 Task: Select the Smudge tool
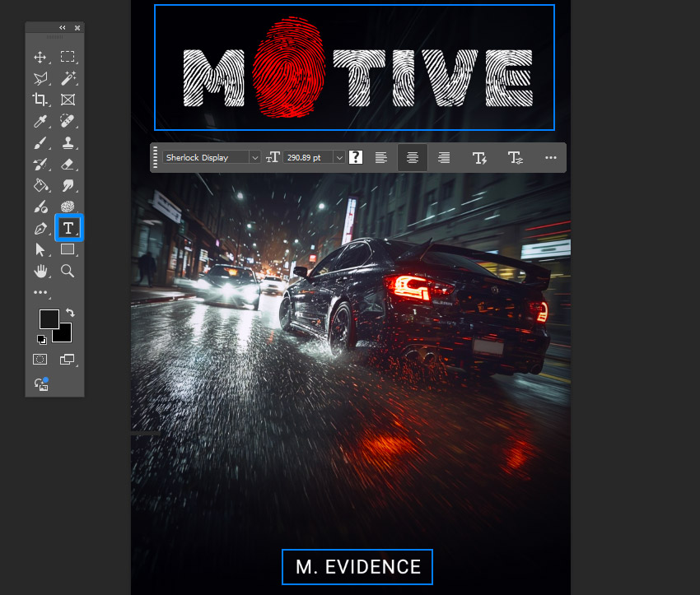(68, 185)
